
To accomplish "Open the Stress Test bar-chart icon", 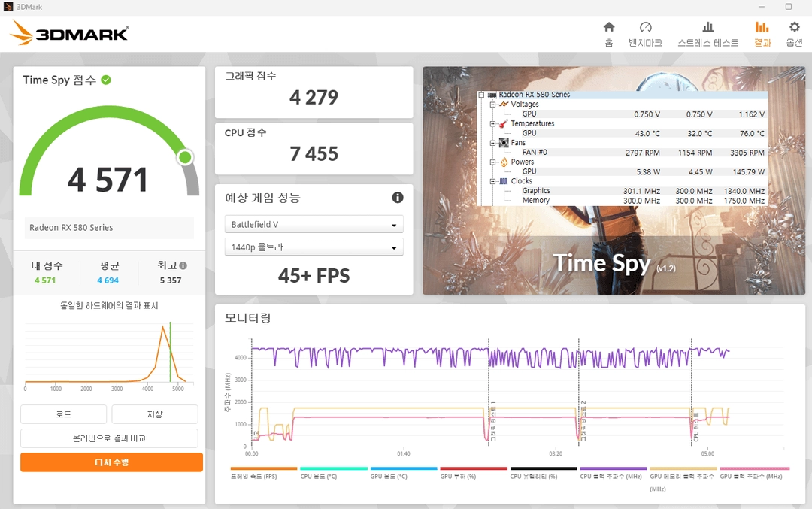I will click(x=708, y=27).
